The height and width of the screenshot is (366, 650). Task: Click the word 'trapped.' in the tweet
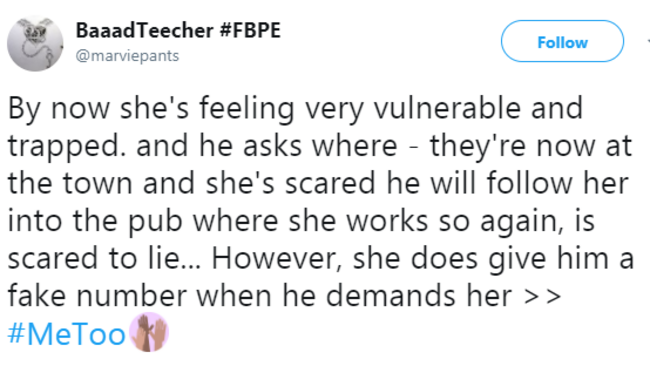click(x=67, y=148)
